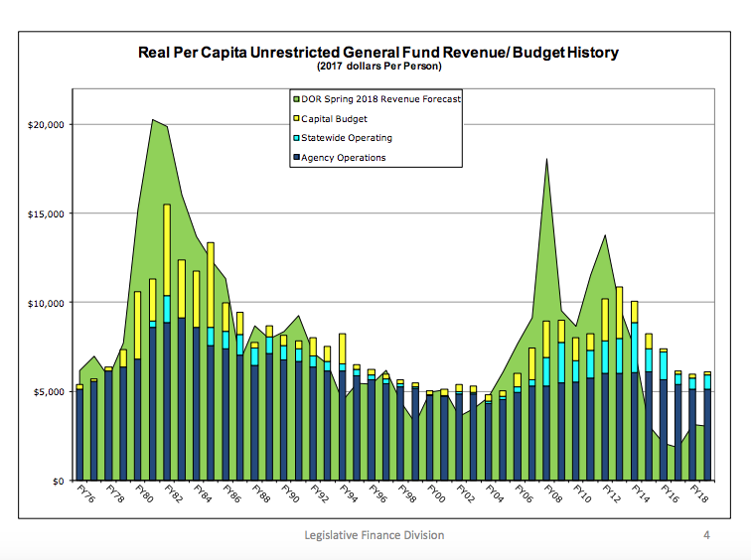This screenshot has width=751, height=560.
Task: Click the $0 y-axis label
Action: [59, 481]
